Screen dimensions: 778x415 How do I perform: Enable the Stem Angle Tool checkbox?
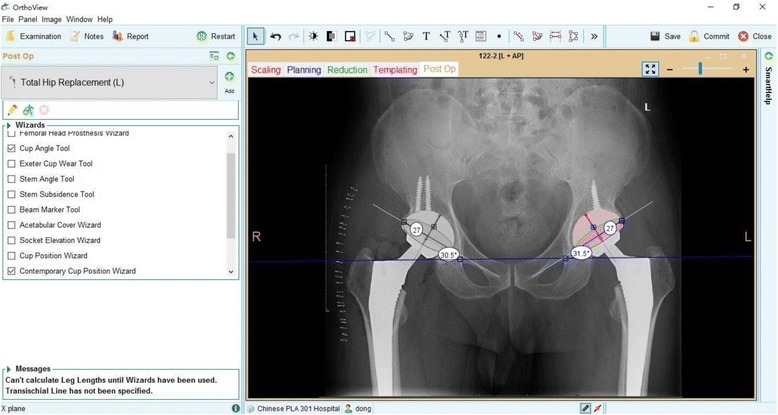point(12,179)
